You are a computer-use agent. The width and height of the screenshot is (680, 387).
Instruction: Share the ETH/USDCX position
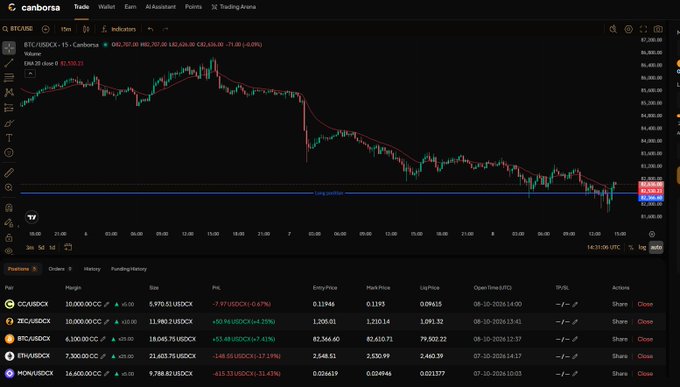620,356
